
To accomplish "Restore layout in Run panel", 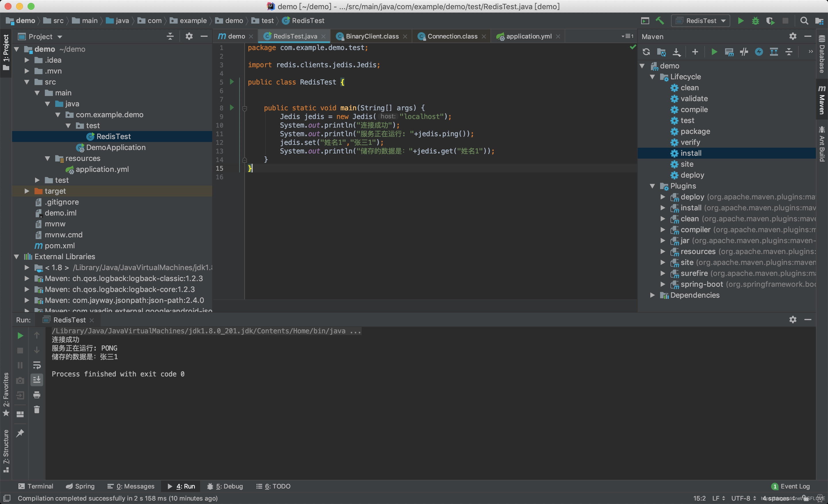I will coord(20,414).
